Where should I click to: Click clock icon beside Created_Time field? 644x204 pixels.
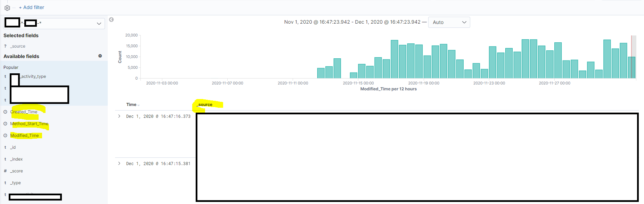[x=5, y=112]
